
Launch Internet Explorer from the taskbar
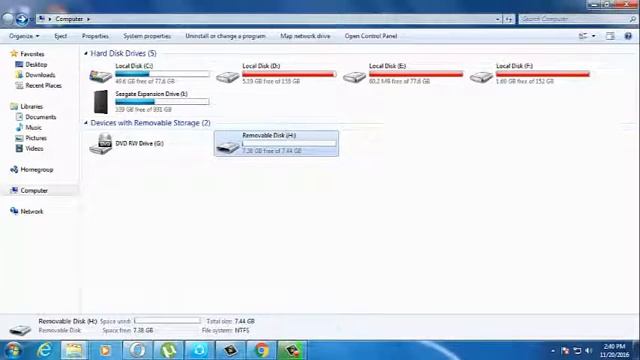44,350
